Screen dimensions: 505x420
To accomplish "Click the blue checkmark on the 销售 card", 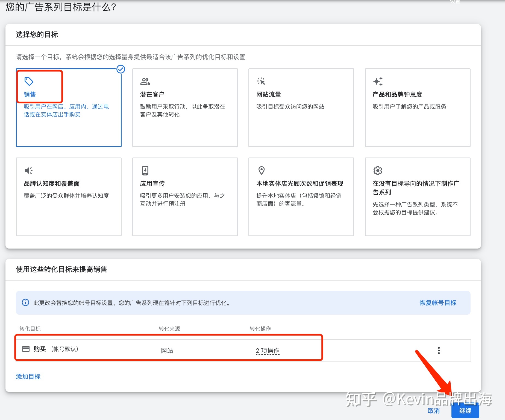I will (x=121, y=69).
